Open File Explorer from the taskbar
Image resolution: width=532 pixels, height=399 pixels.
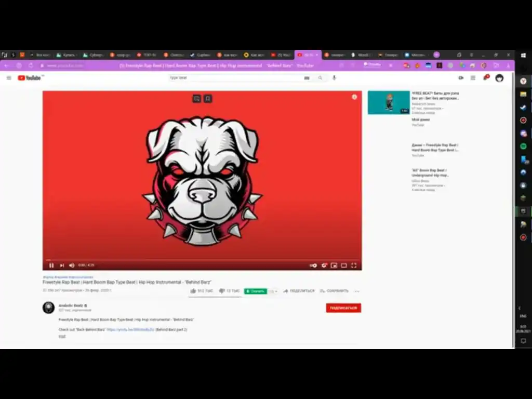(x=523, y=94)
